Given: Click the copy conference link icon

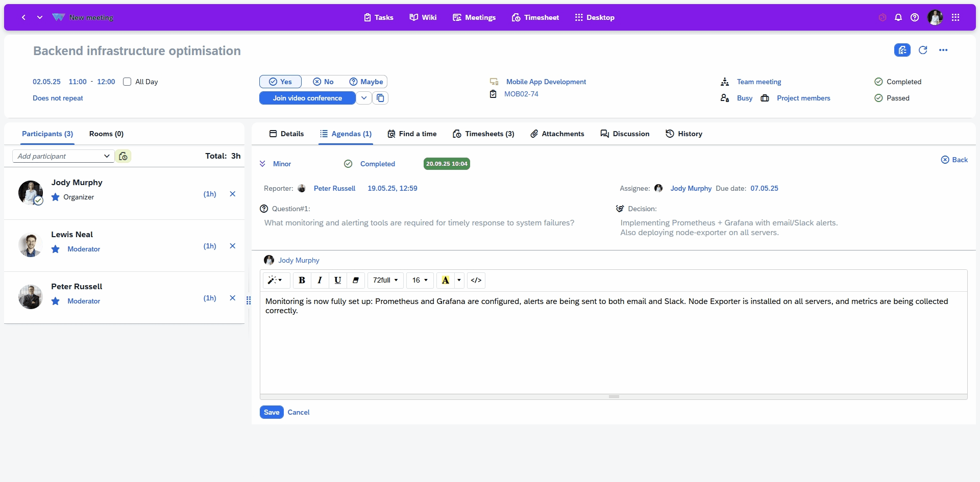Looking at the screenshot, I should pos(380,98).
